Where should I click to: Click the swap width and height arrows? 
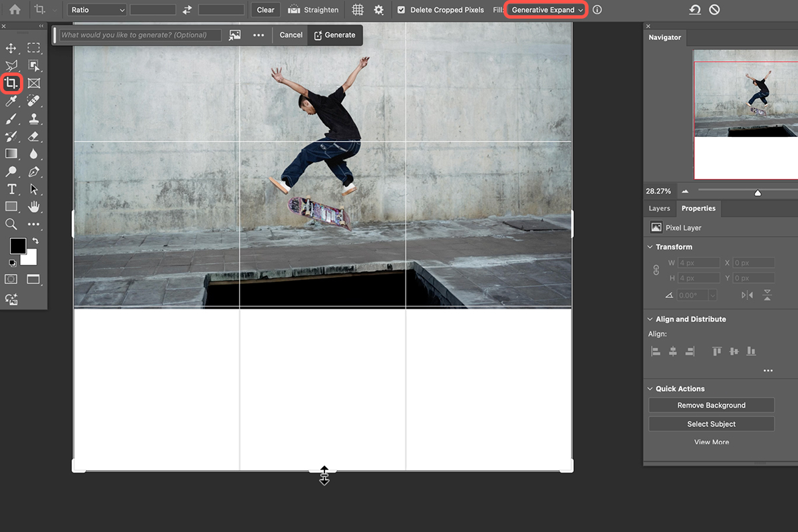click(x=186, y=9)
